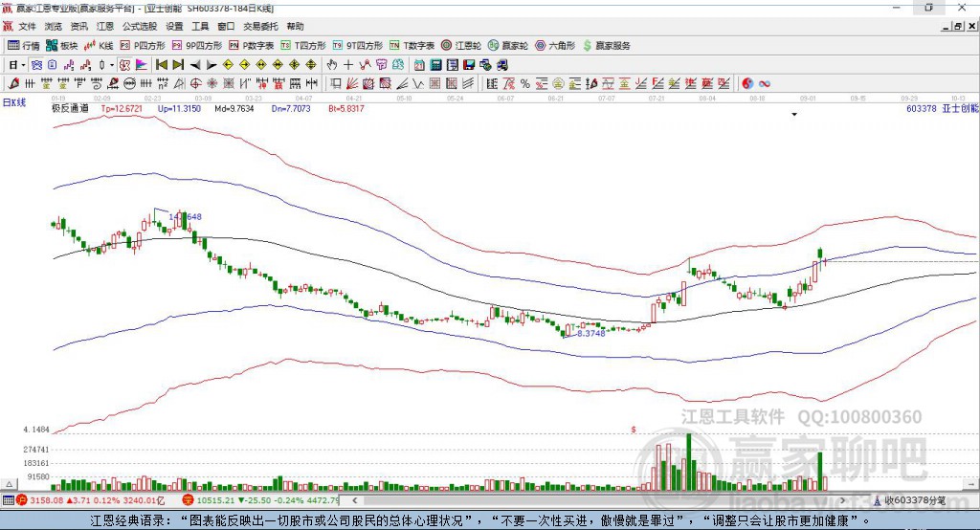Jump to first bar icon
Viewport: 980px width, 530px height.
161,65
